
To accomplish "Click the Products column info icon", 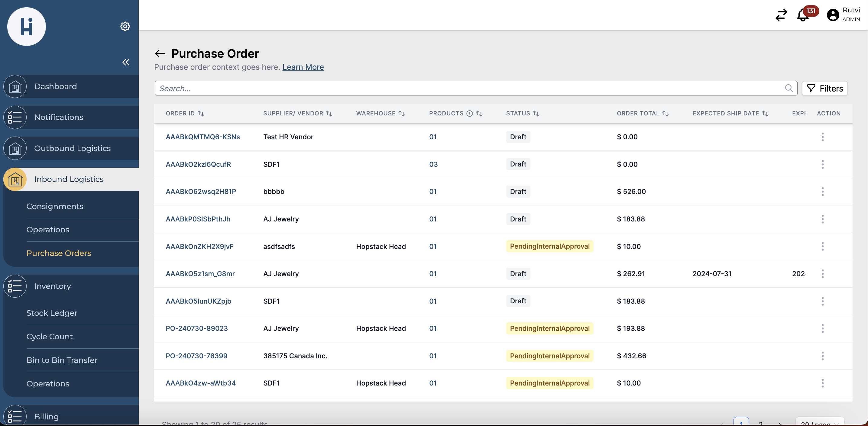I will point(469,114).
